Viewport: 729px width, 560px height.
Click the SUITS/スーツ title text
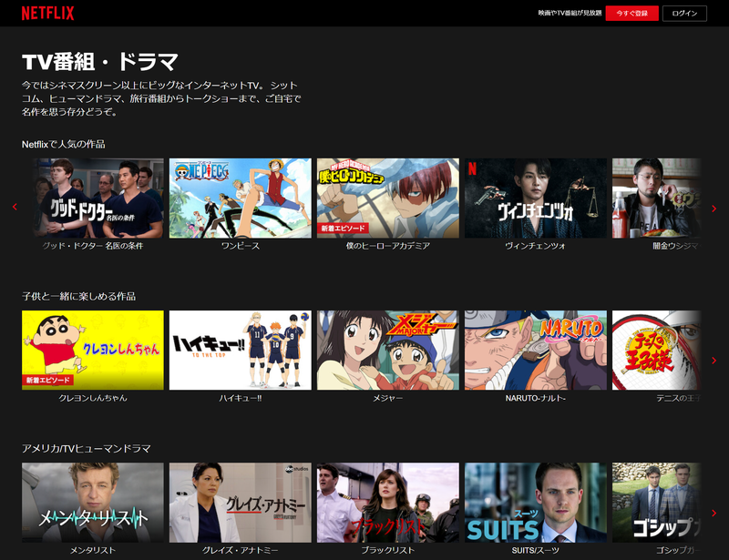pyautogui.click(x=536, y=550)
